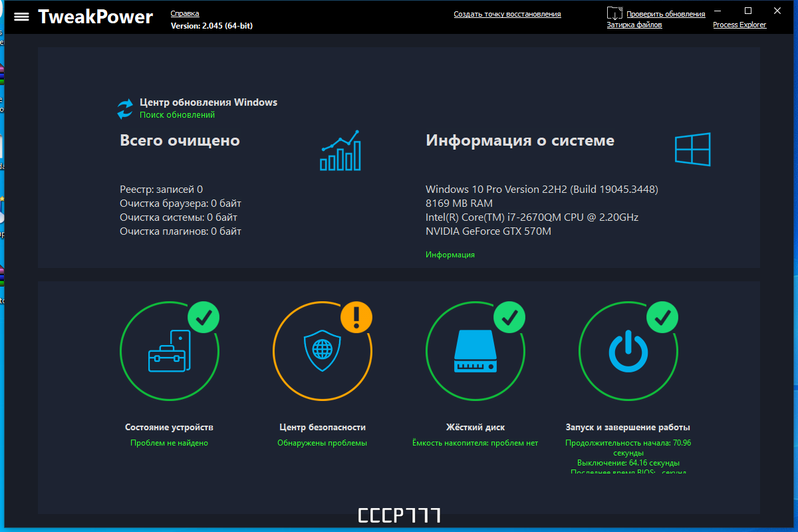Click Ёмкость накопителя: проблем нет link
Screen dimensions: 798x532
(475, 443)
